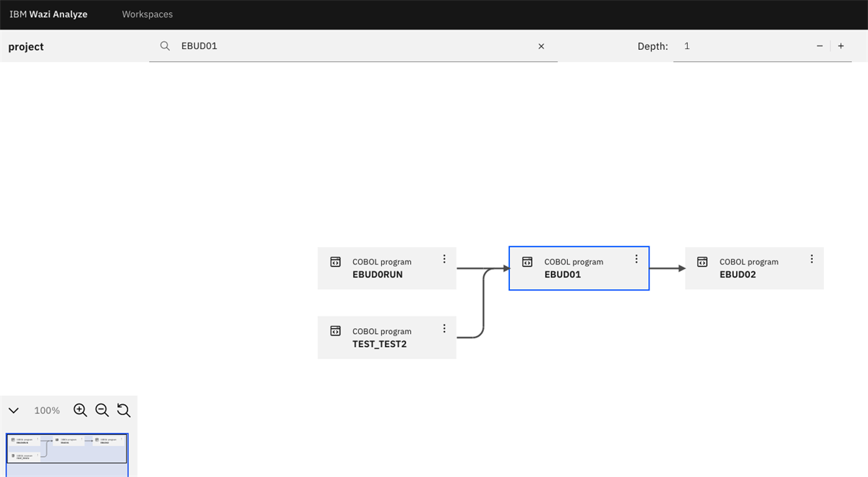Open the Workspaces menu

pos(147,14)
